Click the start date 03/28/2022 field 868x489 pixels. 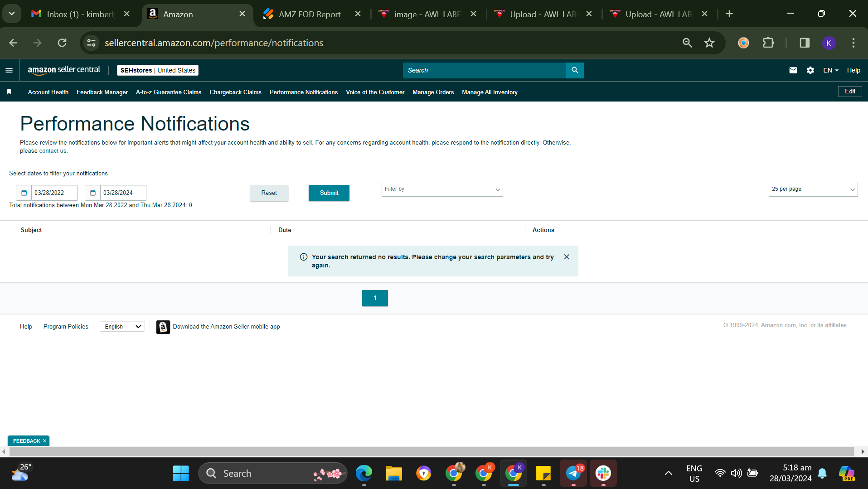point(54,193)
